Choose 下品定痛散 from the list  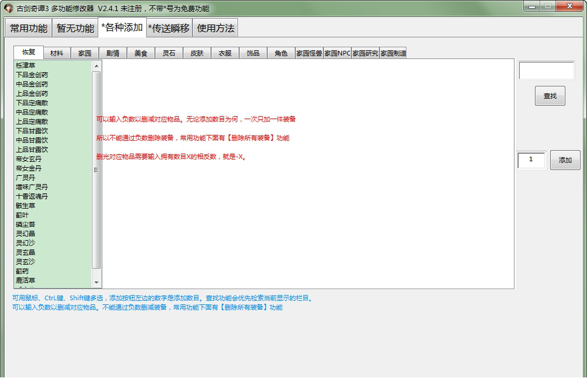[53, 103]
